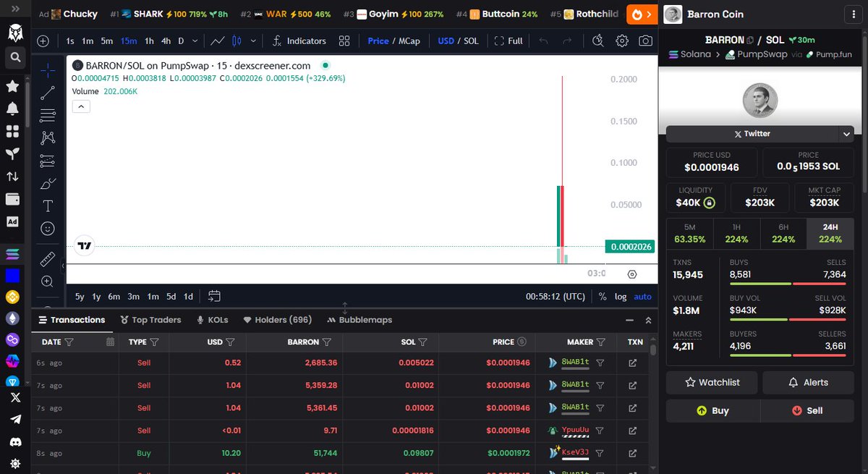Open the watchlist star in left sidebar
Image resolution: width=868 pixels, height=474 pixels.
pos(12,86)
